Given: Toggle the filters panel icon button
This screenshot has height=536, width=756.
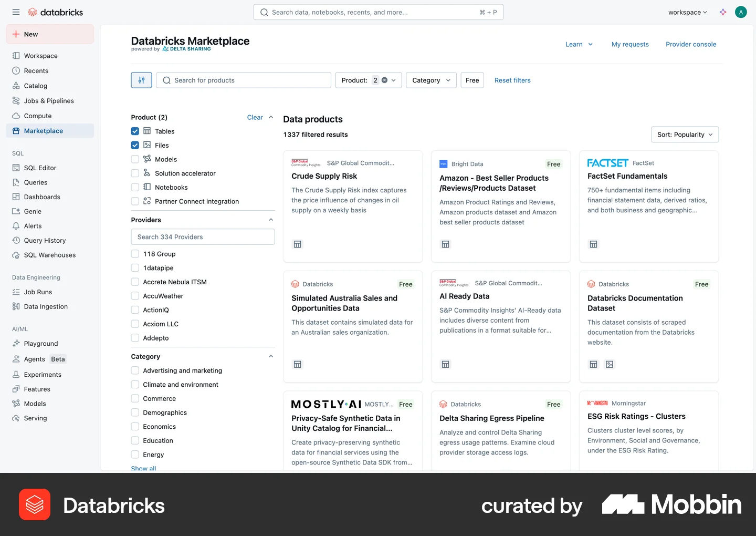Looking at the screenshot, I should (141, 80).
